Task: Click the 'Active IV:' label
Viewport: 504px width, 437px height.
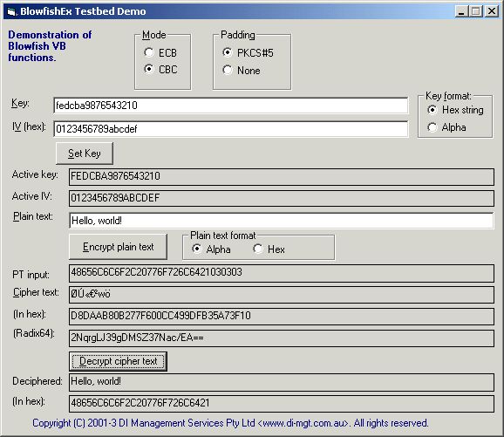Action: coord(31,196)
